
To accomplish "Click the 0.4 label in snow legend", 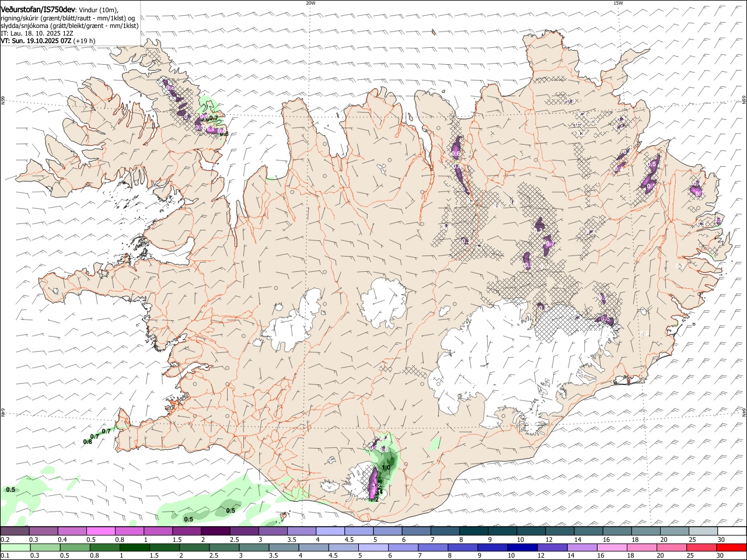I will (62, 540).
